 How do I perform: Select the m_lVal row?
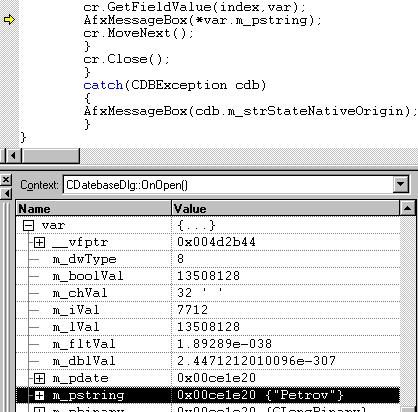(208, 327)
